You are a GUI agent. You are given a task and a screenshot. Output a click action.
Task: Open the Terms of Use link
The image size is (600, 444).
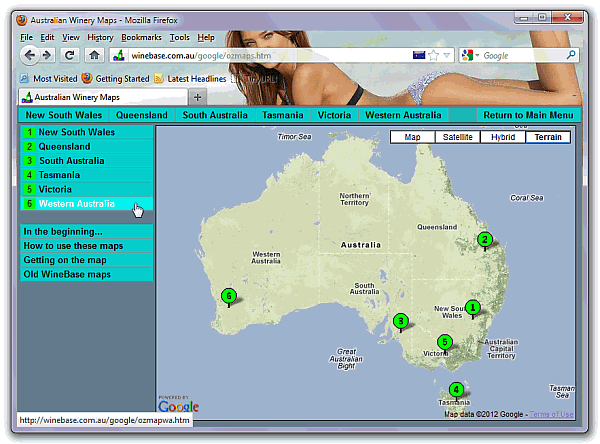tap(551, 414)
